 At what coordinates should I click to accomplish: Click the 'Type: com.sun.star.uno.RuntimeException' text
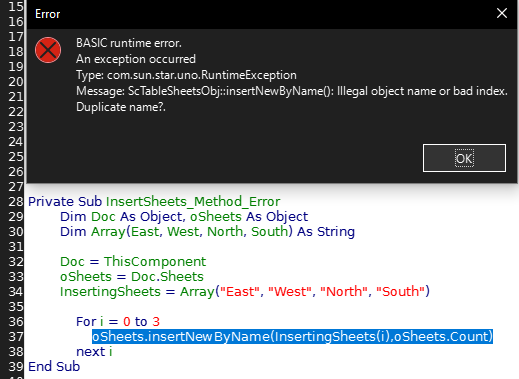(186, 75)
